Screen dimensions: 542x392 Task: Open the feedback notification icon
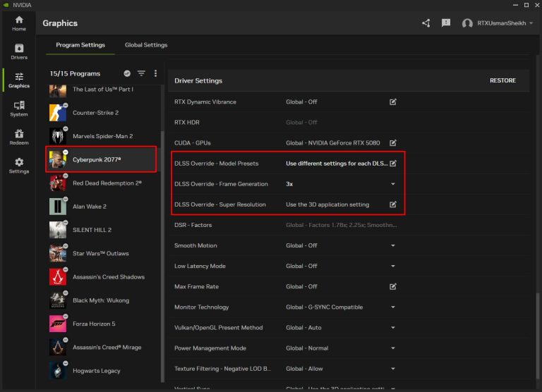446,23
